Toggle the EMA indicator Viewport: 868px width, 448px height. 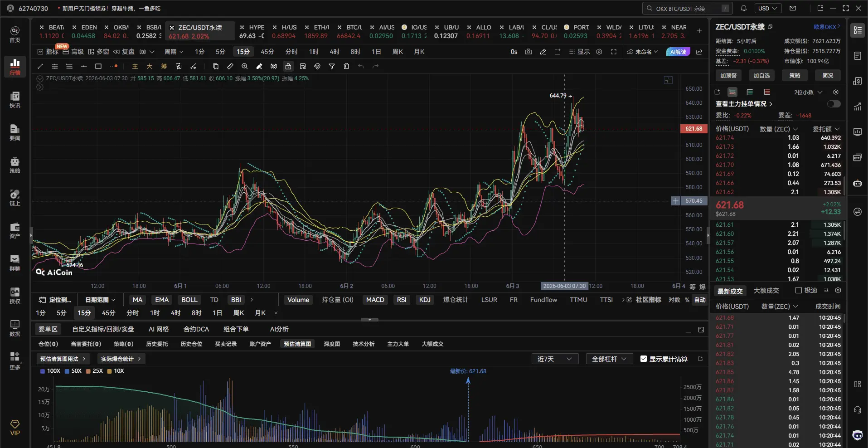click(162, 300)
